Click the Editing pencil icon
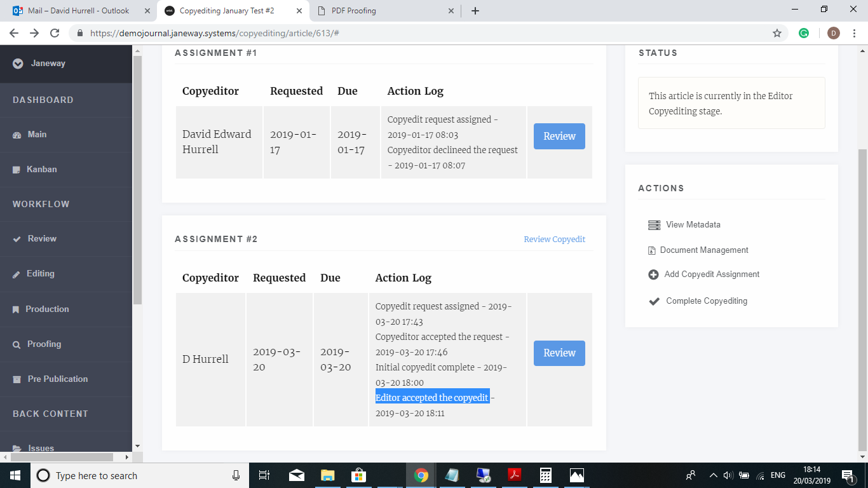Screen dimensions: 868x488 [17, 274]
